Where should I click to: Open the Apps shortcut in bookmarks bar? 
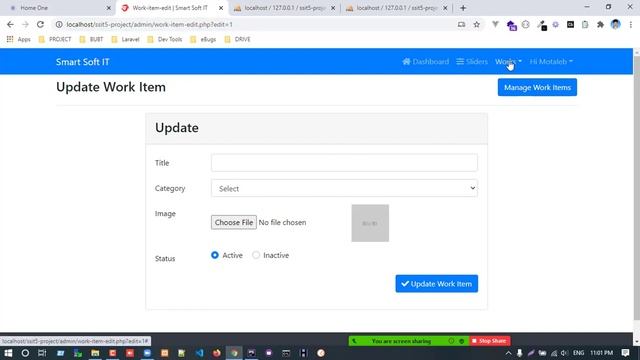click(19, 39)
